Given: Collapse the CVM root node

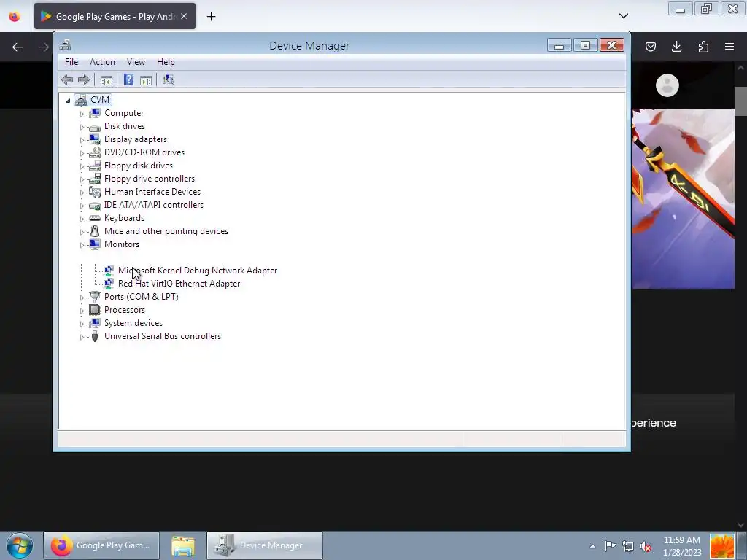Looking at the screenshot, I should pyautogui.click(x=68, y=101).
